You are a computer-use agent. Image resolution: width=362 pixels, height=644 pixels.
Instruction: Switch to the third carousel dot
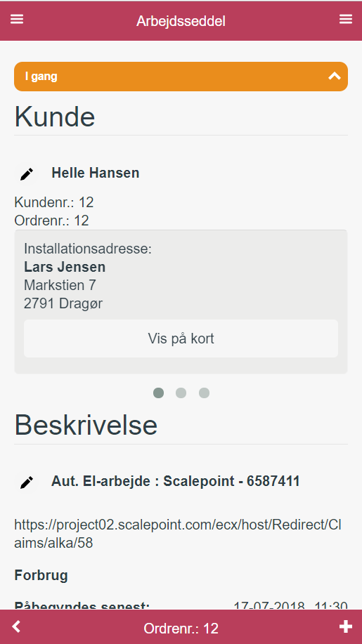pos(205,393)
